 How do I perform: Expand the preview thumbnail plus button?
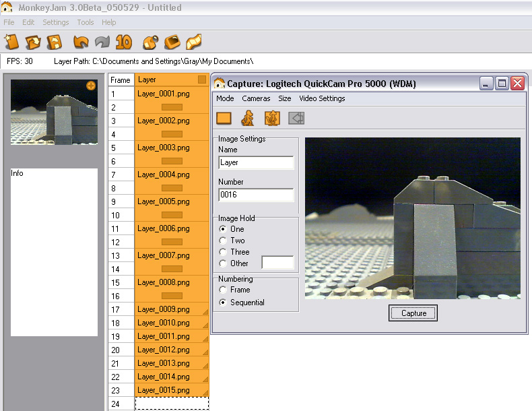(x=91, y=86)
